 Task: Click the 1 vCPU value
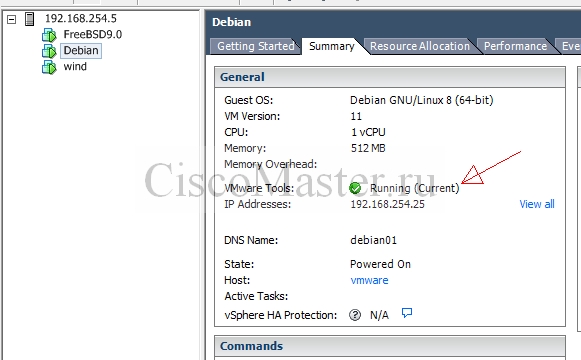point(368,132)
